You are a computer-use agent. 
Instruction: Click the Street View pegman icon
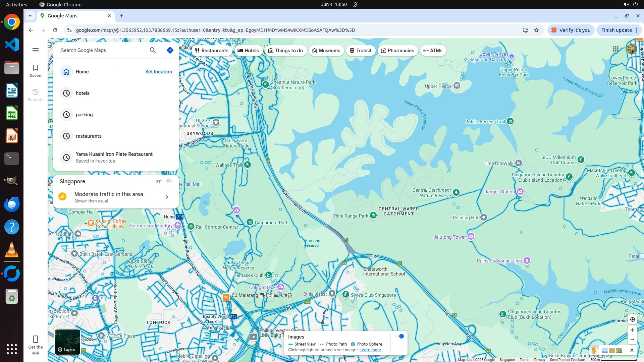(594, 351)
